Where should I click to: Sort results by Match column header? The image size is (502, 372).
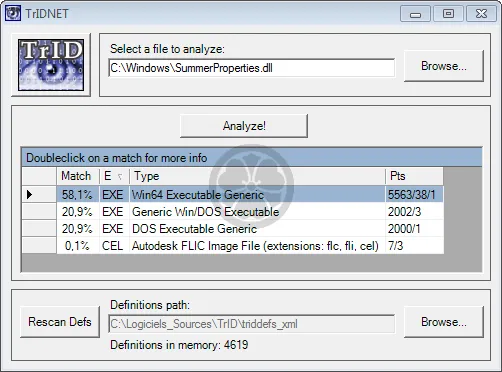click(78, 176)
